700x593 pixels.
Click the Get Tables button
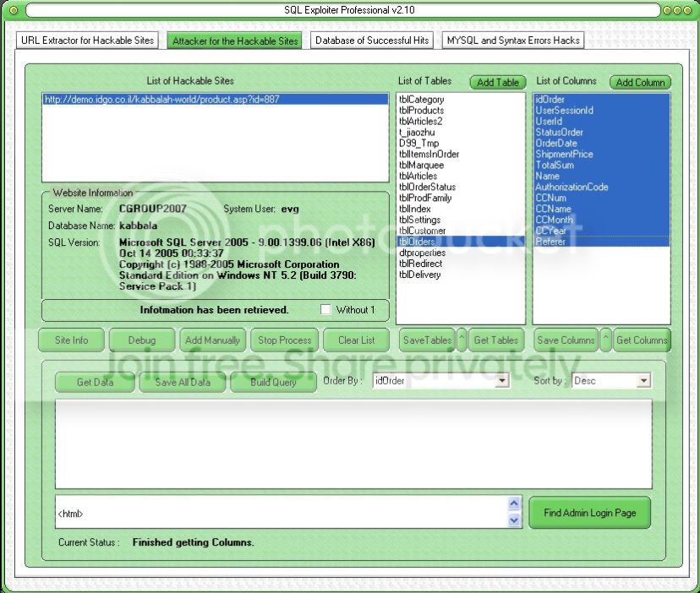click(496, 340)
